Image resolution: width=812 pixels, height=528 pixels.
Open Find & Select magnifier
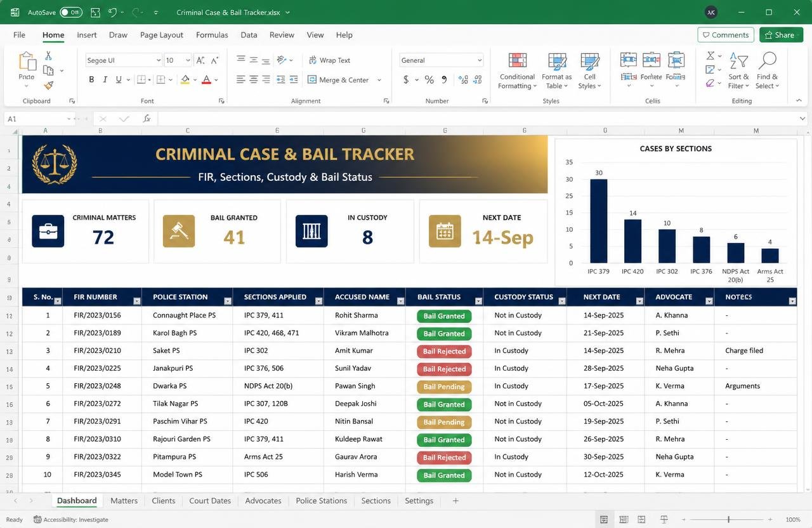tap(767, 70)
